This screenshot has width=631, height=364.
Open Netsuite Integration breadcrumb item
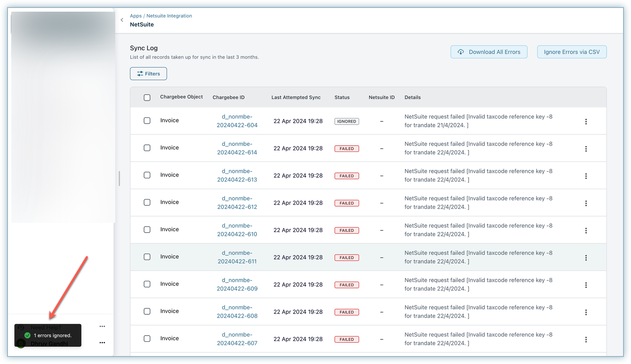click(x=169, y=16)
